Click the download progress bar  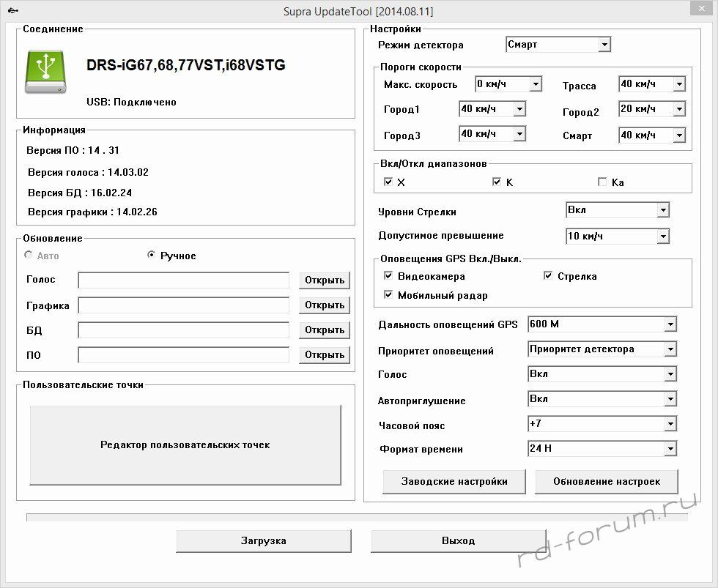(x=358, y=517)
